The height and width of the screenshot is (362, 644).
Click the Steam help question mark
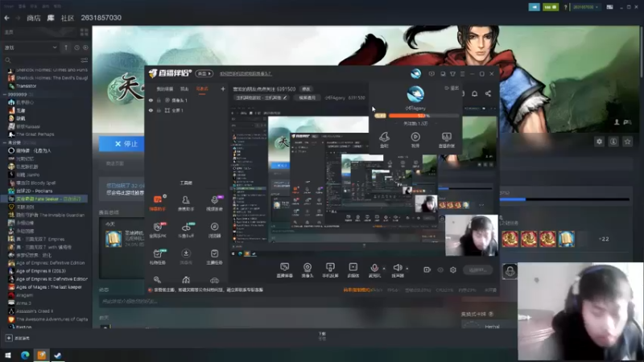pyautogui.click(x=566, y=7)
